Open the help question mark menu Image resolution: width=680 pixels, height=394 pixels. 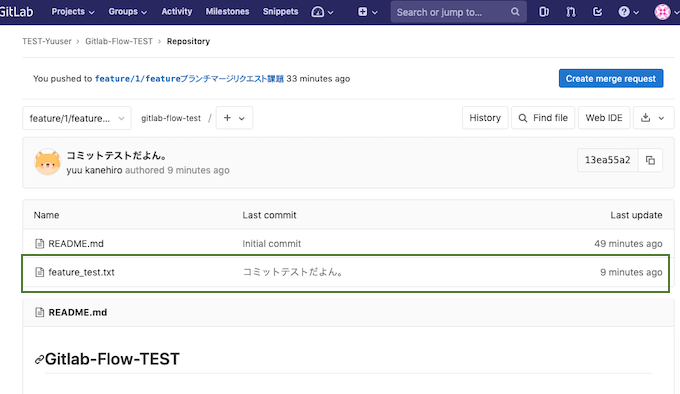[628, 12]
